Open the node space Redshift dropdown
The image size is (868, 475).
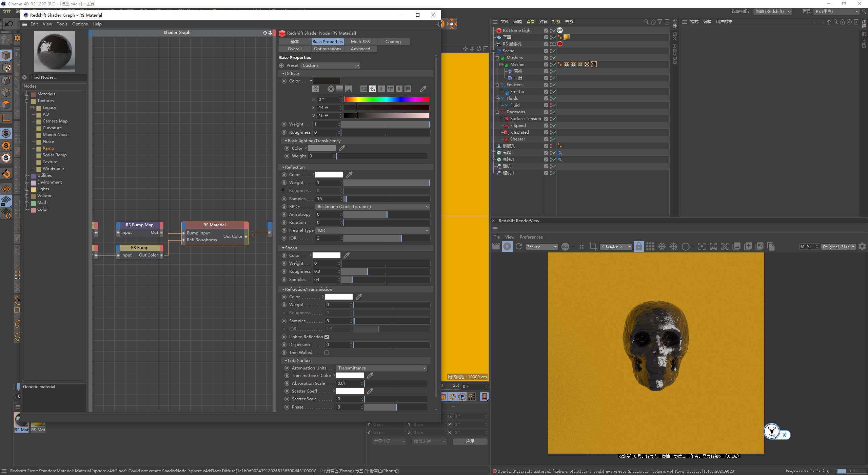(773, 12)
